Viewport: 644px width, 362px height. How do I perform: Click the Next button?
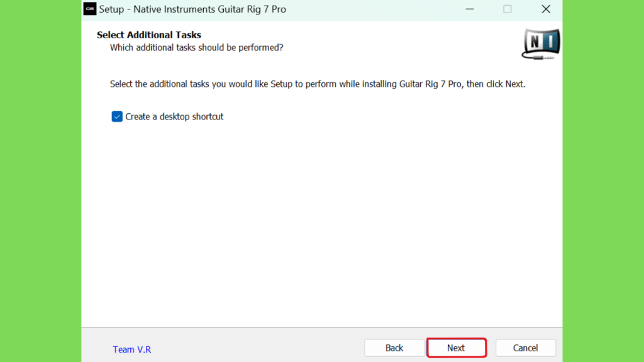coord(457,348)
